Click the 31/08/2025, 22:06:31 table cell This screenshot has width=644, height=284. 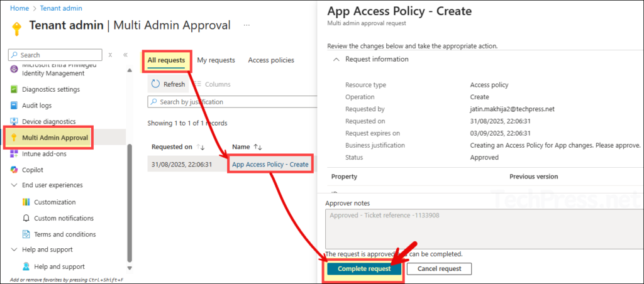tap(182, 164)
